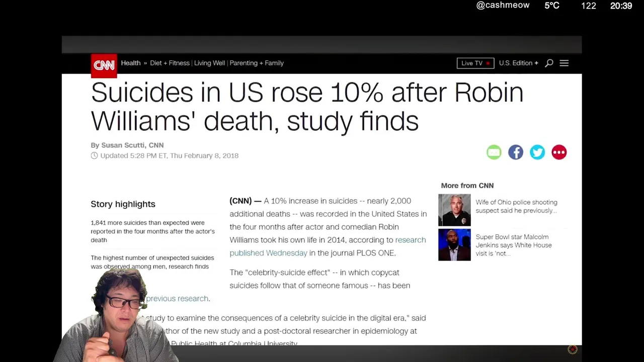Open the search magnifier icon
The width and height of the screenshot is (644, 362).
(549, 63)
